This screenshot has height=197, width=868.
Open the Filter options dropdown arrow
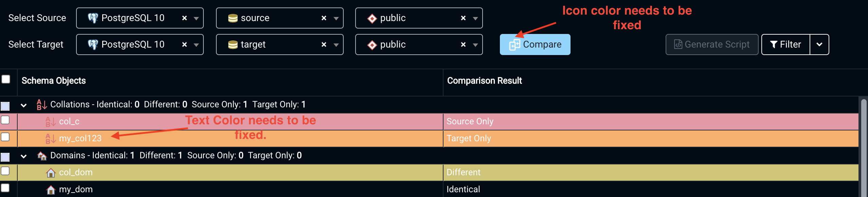coord(819,44)
